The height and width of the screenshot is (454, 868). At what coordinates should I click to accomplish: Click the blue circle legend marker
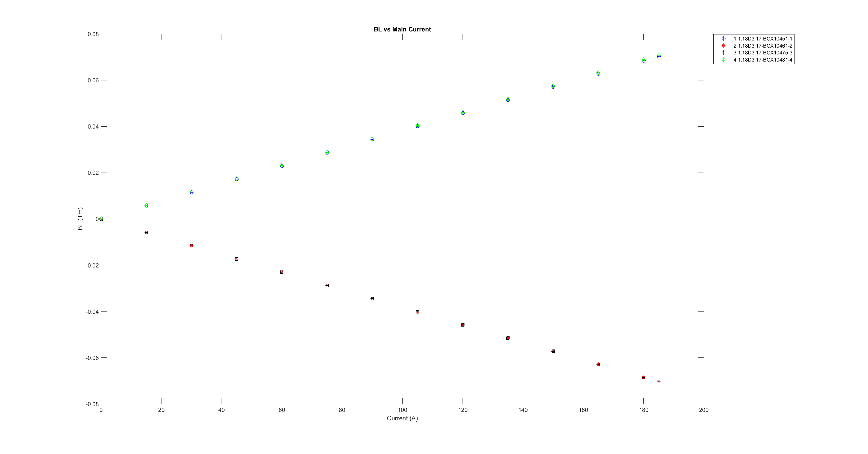pyautogui.click(x=723, y=39)
